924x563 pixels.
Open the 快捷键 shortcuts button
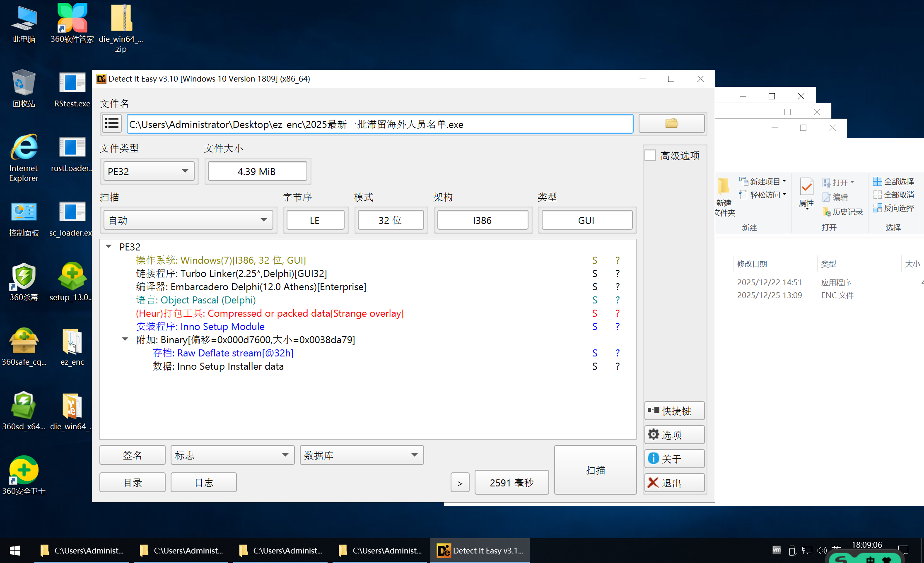tap(674, 411)
